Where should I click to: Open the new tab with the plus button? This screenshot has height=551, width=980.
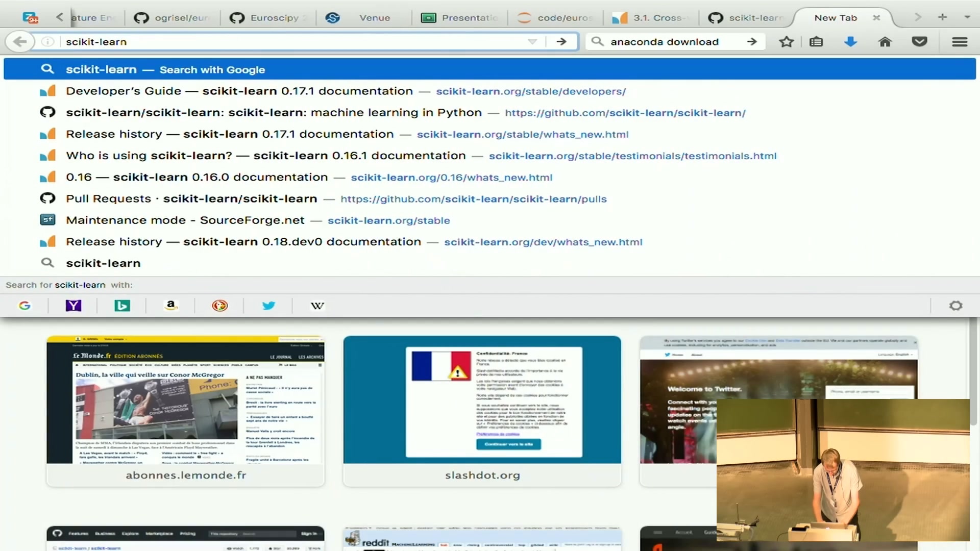pos(942,17)
